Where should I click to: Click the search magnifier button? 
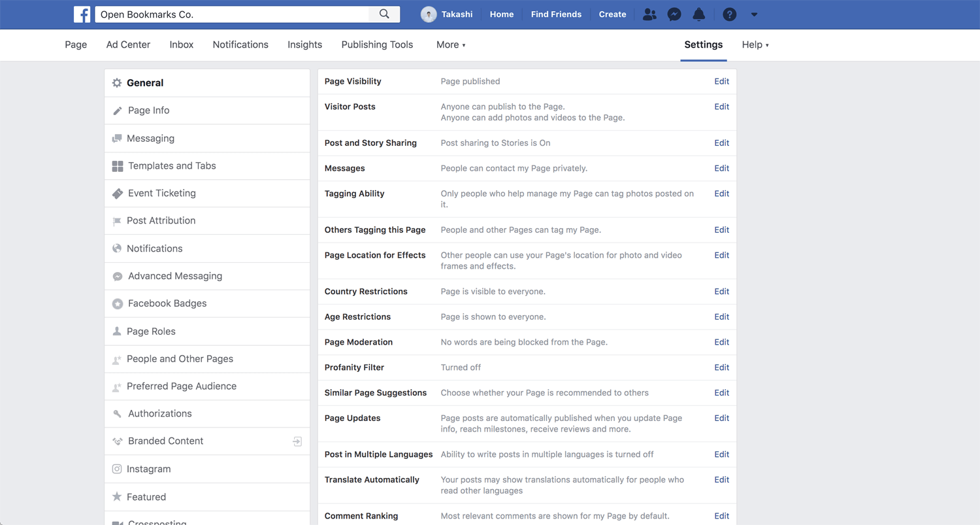[384, 14]
